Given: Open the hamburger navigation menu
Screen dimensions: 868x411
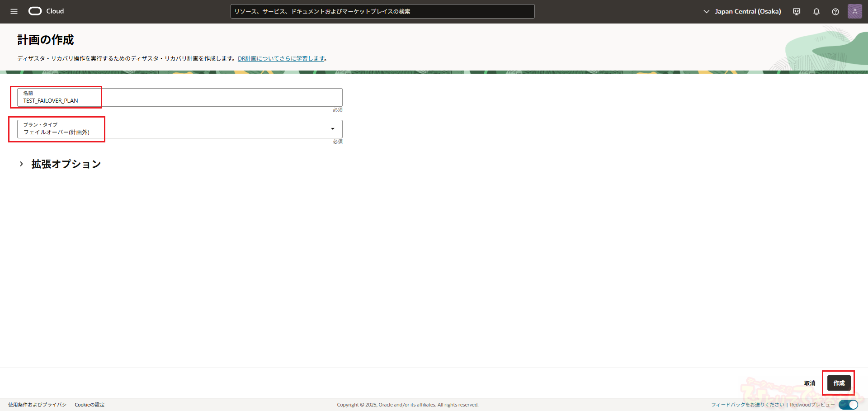Looking at the screenshot, I should click(14, 11).
